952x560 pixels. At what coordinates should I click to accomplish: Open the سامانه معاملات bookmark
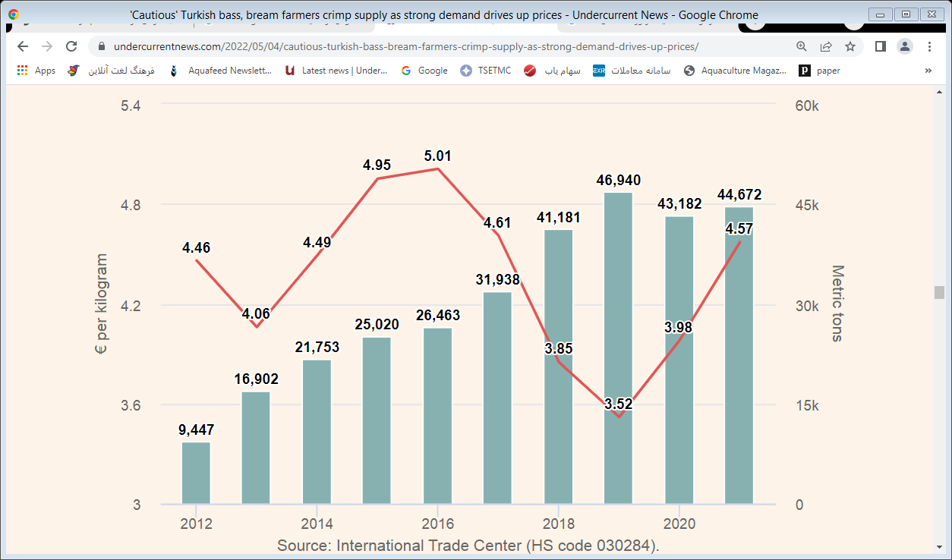(632, 71)
